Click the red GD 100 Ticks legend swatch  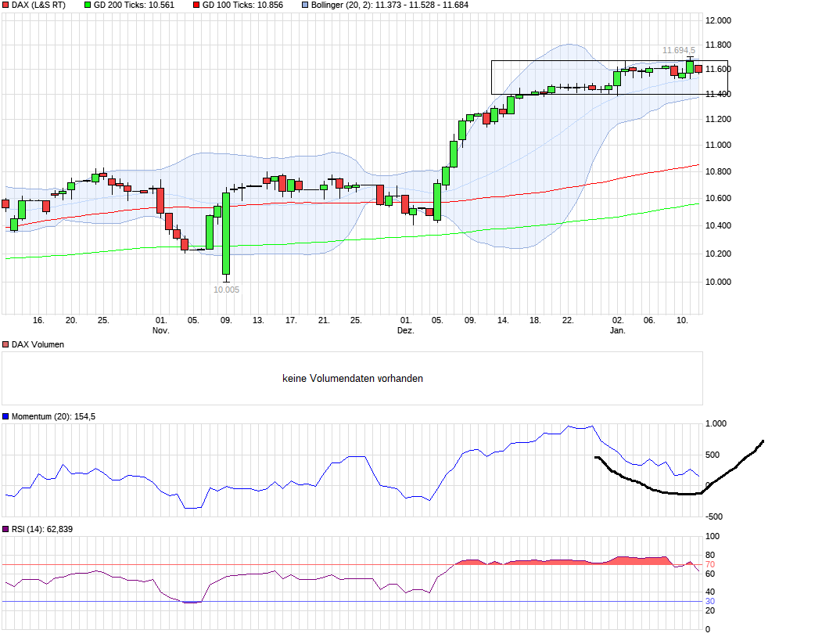[196, 5]
